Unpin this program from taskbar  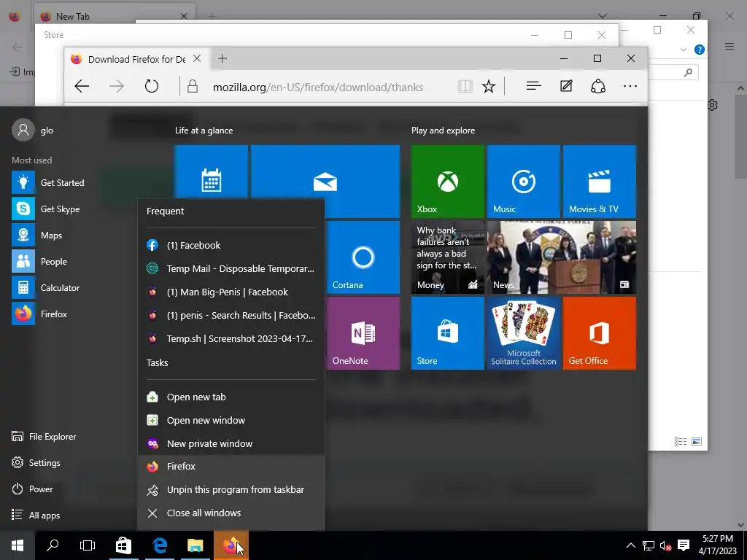coord(231,489)
